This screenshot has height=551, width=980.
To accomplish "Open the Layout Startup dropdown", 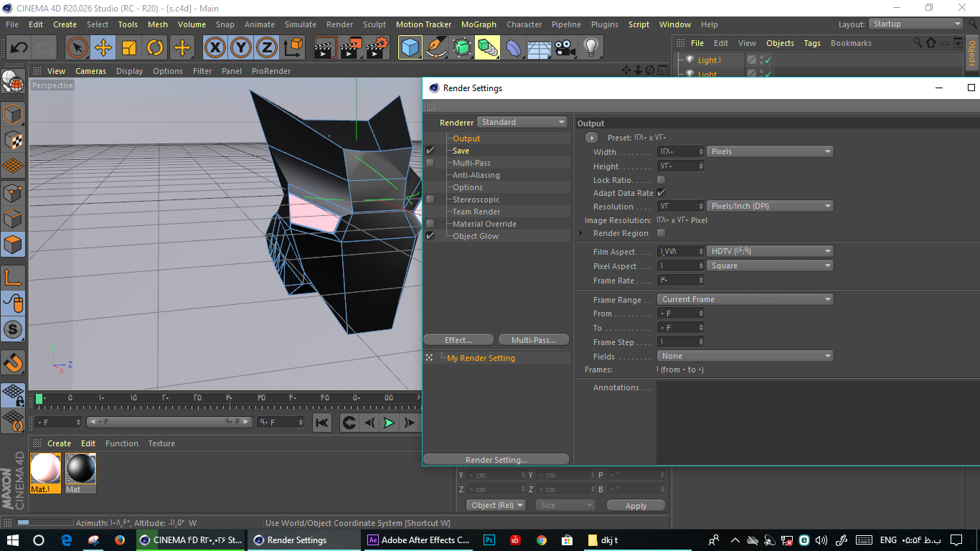I will tap(916, 24).
